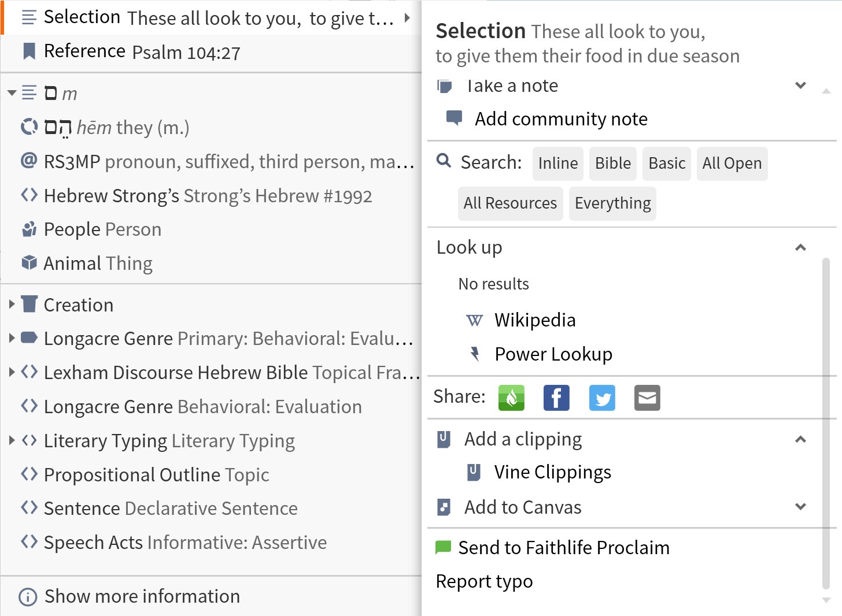Share via the Twitter icon
Image resolution: width=842 pixels, height=616 pixels.
click(601, 398)
